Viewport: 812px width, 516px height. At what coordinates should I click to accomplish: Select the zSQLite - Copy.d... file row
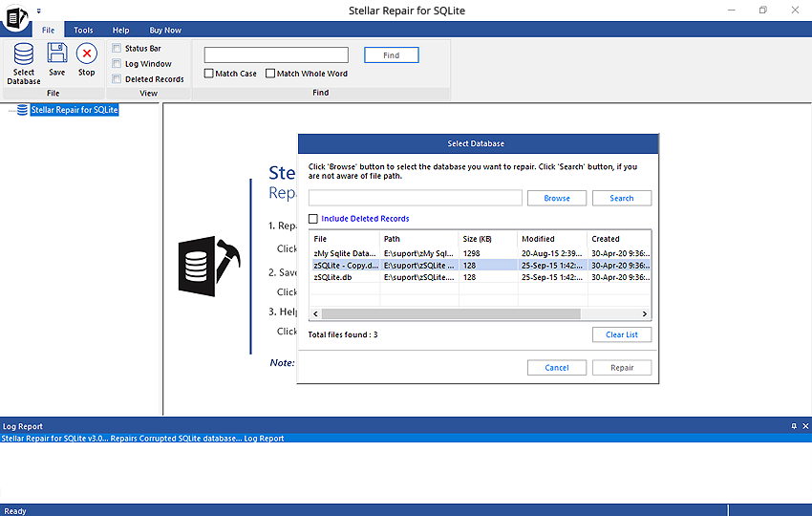tap(481, 266)
